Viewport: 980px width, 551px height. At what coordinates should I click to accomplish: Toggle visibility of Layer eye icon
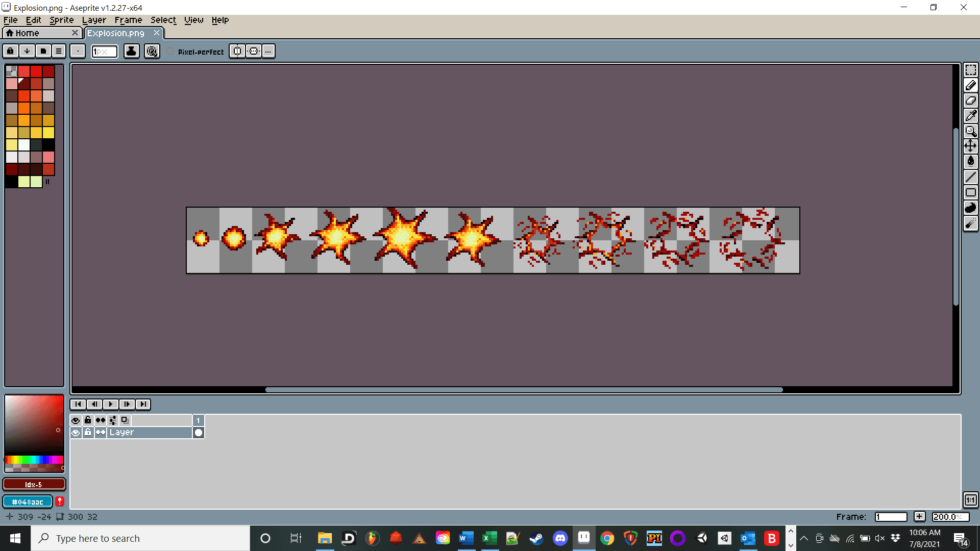tap(76, 433)
